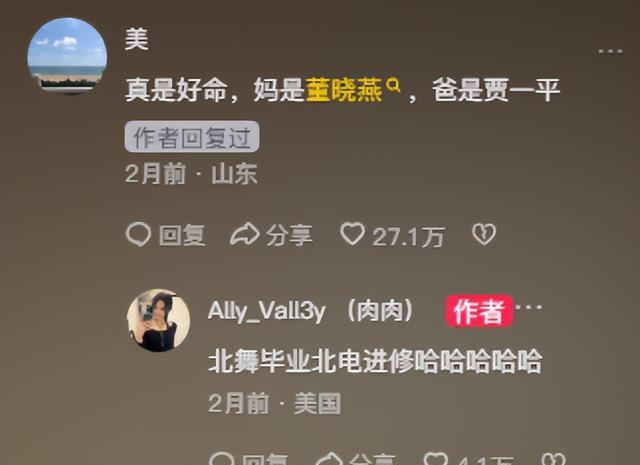Tap the 27.1万 like count
The height and width of the screenshot is (465, 640).
[408, 237]
